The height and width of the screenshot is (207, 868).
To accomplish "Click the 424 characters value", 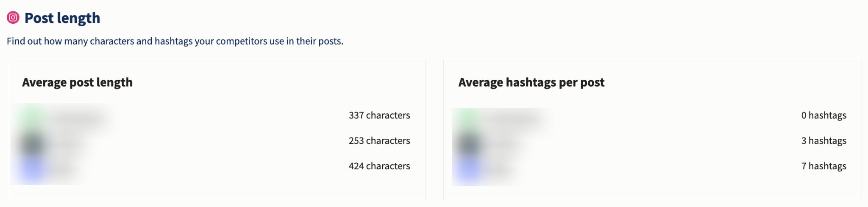I will click(379, 166).
